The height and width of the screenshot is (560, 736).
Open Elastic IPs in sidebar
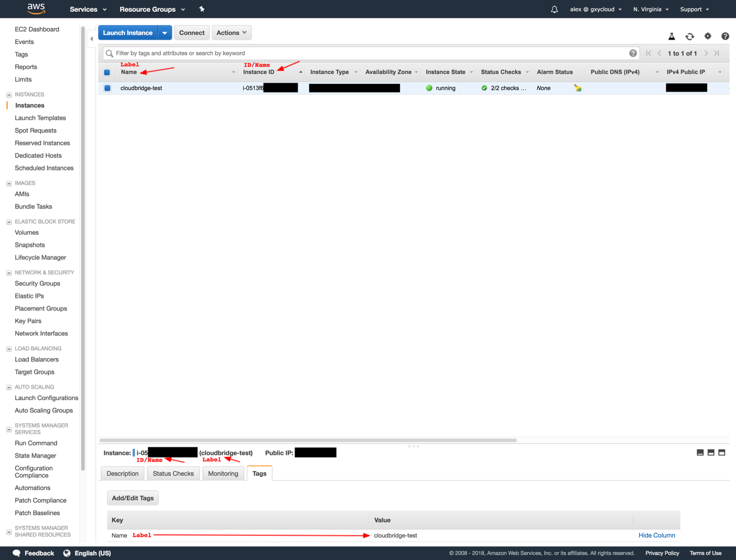click(x=29, y=296)
